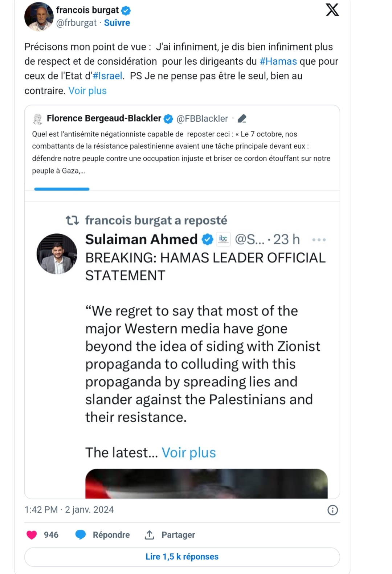This screenshot has width=392, height=574.
Task: Click the Lire 1,5 k réponses button
Action: [x=182, y=557]
